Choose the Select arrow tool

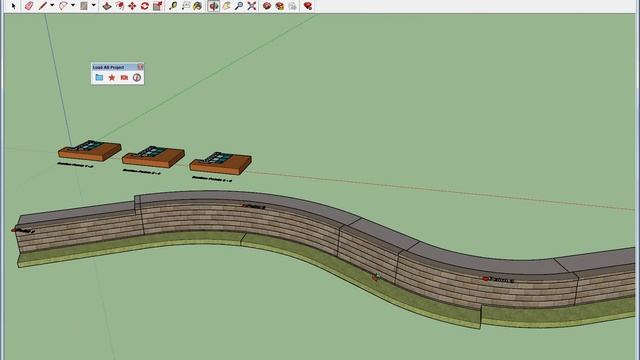[13, 6]
